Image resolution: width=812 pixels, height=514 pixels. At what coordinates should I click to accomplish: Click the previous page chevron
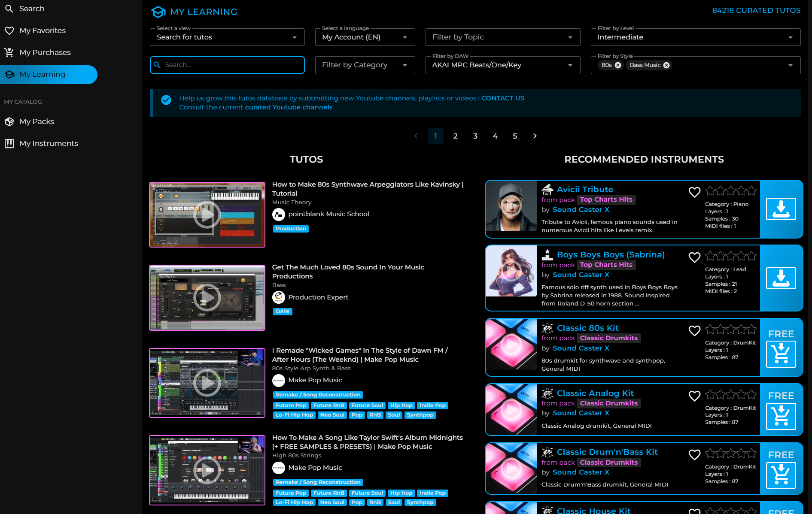click(x=416, y=136)
